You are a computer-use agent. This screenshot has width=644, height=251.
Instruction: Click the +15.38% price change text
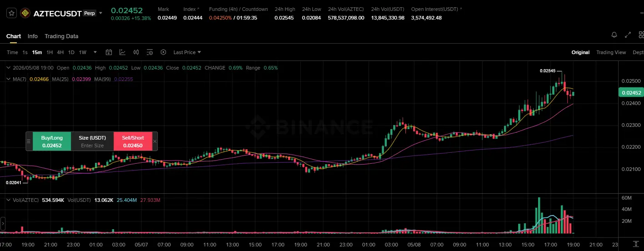pos(141,18)
